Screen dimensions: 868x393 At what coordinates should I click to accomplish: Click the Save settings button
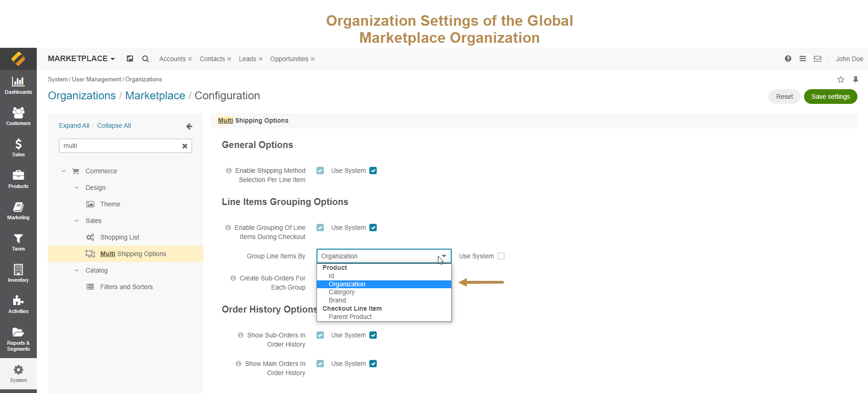point(830,97)
